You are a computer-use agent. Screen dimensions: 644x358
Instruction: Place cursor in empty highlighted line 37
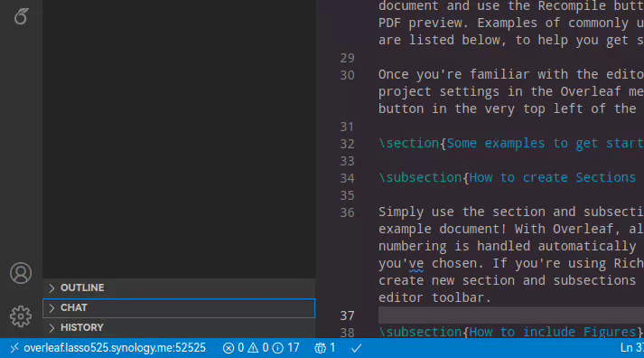pyautogui.click(x=511, y=316)
